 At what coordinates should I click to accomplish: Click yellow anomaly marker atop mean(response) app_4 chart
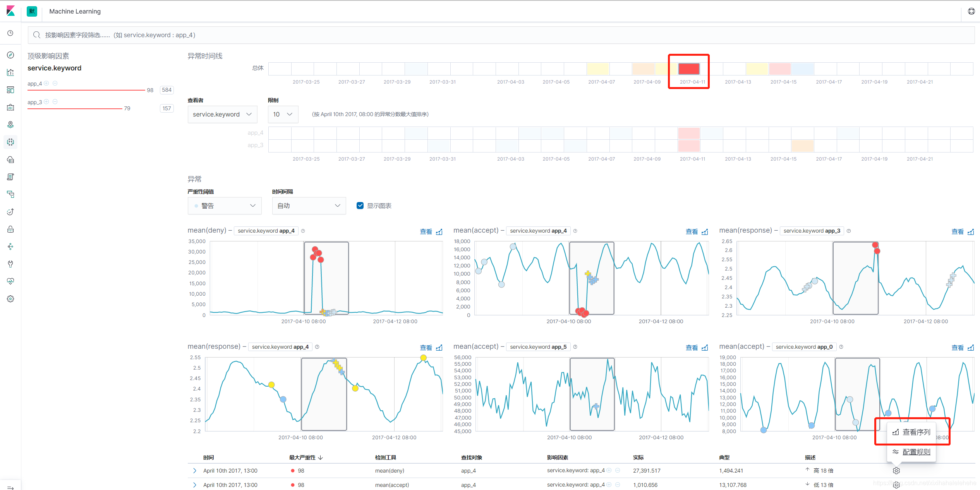[424, 358]
